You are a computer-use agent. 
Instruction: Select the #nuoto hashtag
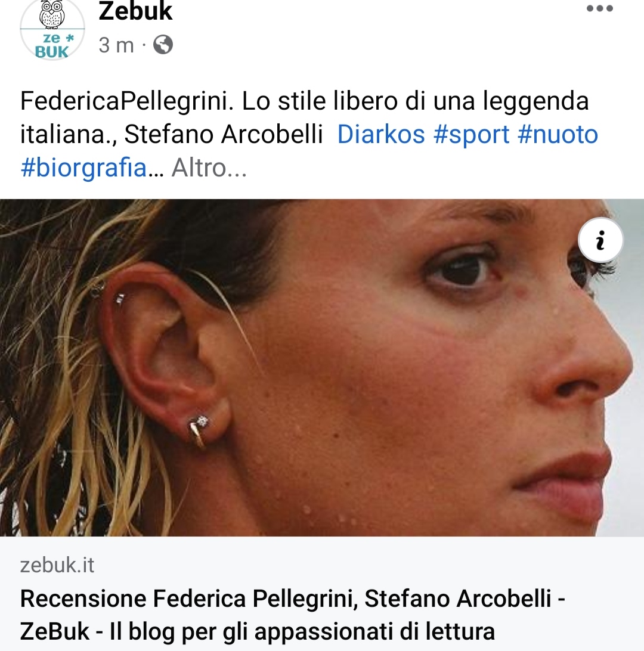pos(558,135)
